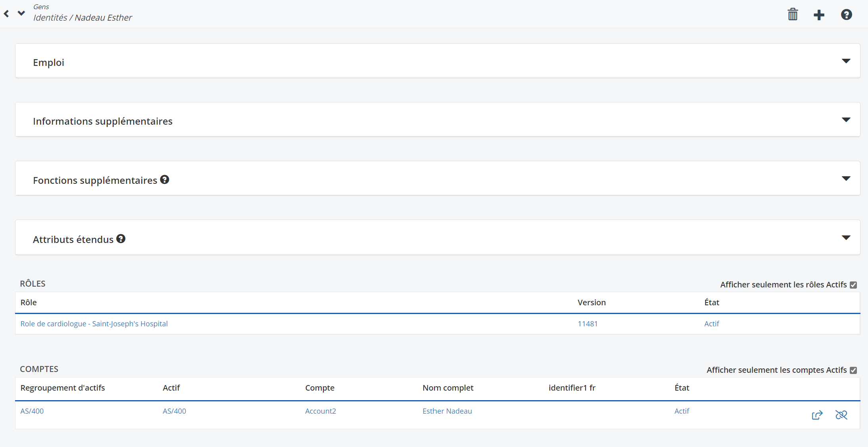Image resolution: width=868 pixels, height=447 pixels.
Task: Click the Actif column header in accounts table
Action: [171, 388]
